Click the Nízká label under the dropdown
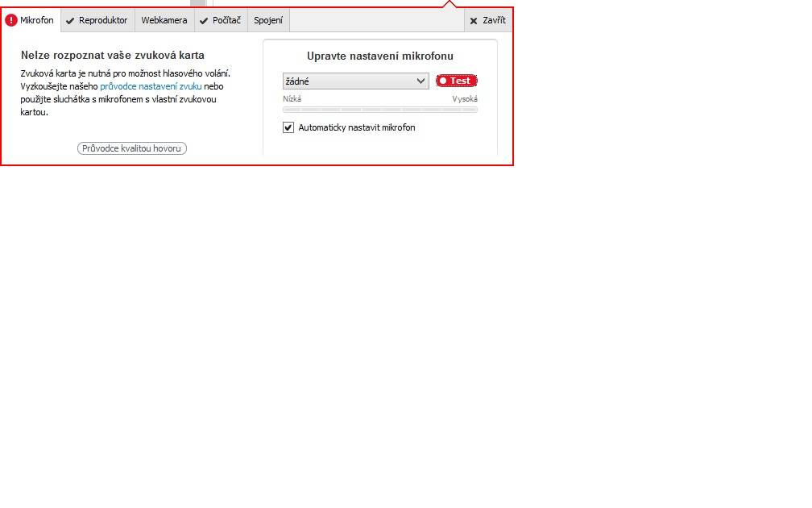The width and height of the screenshot is (812, 508). click(292, 99)
